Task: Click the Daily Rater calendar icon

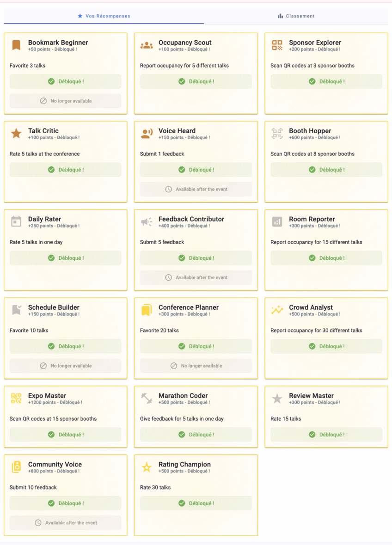Action: pos(16,222)
